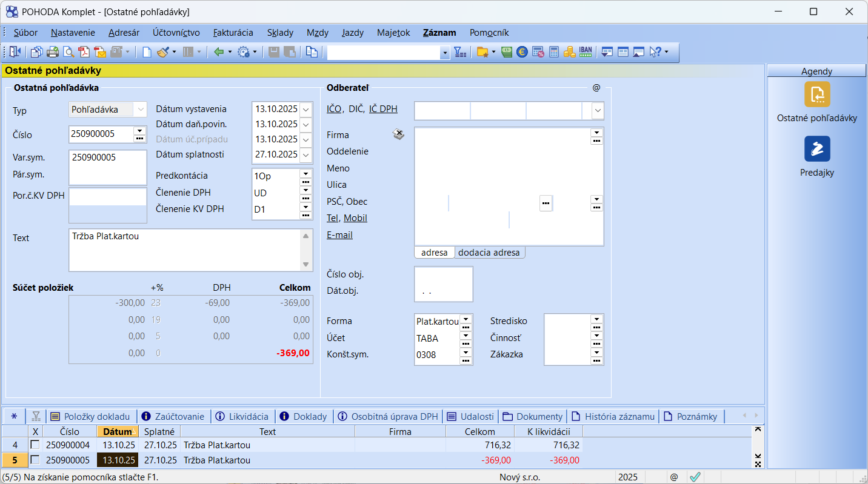Click the filter funnel toolbar icon
868x484 pixels.
(x=459, y=52)
